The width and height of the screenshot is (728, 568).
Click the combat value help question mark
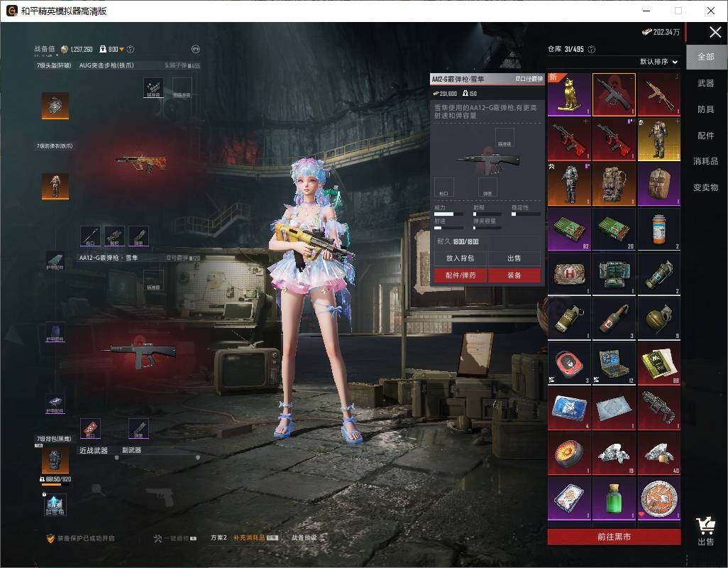131,49
